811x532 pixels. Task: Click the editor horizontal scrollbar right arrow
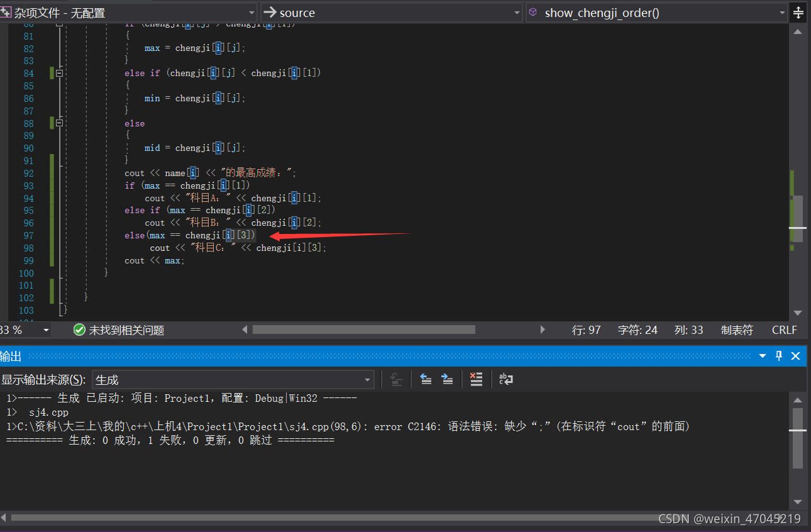click(x=543, y=330)
